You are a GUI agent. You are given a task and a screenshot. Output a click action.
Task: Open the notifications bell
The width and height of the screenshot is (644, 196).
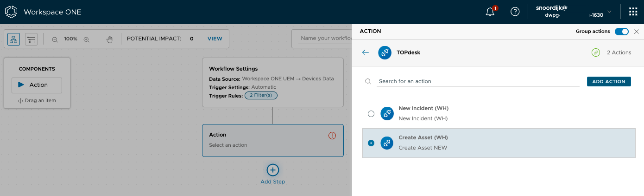(x=490, y=12)
